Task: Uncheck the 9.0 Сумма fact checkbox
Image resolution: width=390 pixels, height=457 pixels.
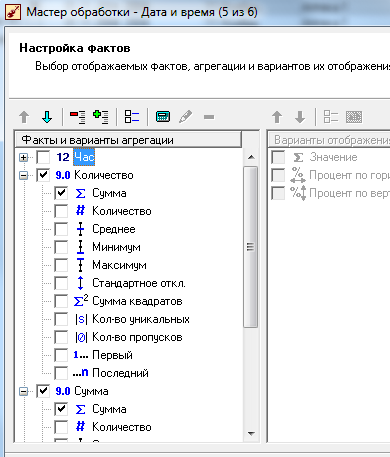Action: [43, 391]
